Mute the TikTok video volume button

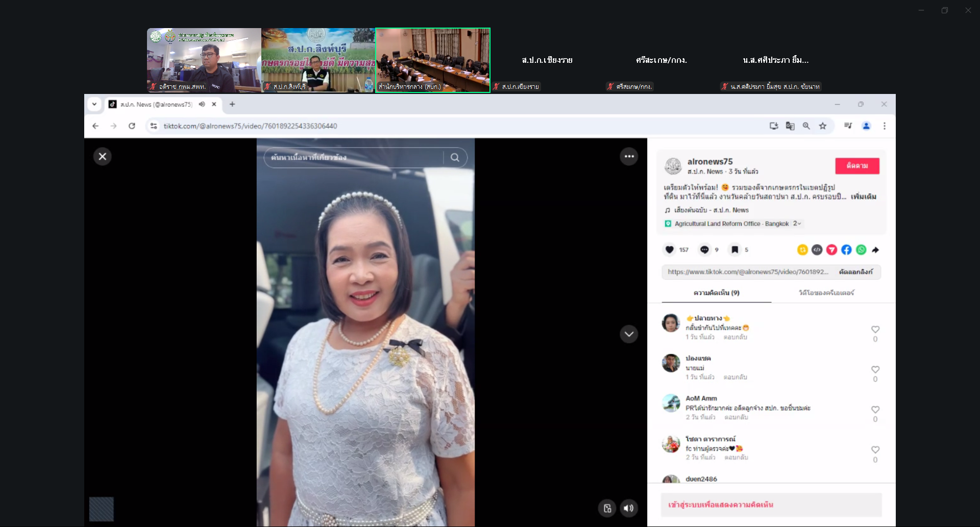click(629, 508)
